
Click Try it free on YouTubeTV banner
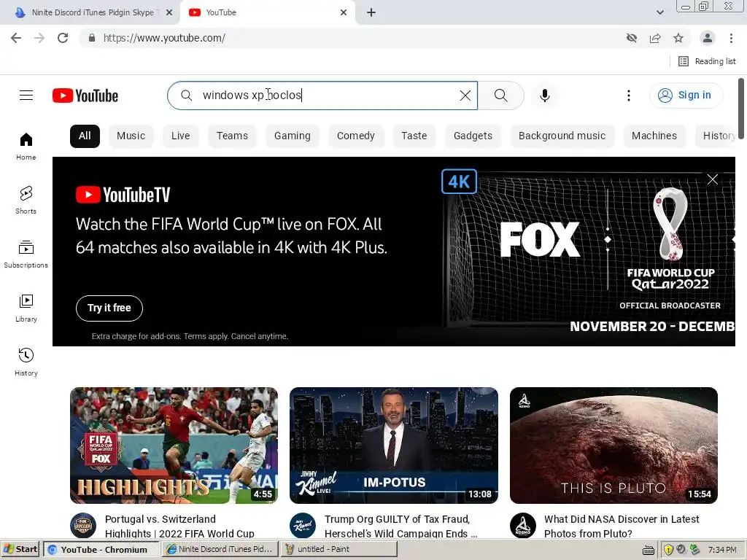click(109, 308)
